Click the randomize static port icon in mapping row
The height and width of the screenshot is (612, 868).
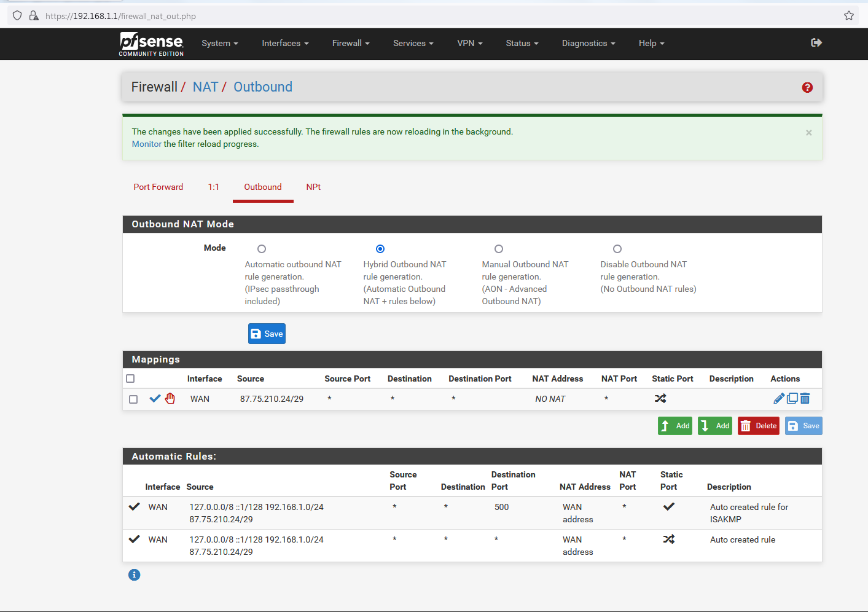tap(660, 398)
